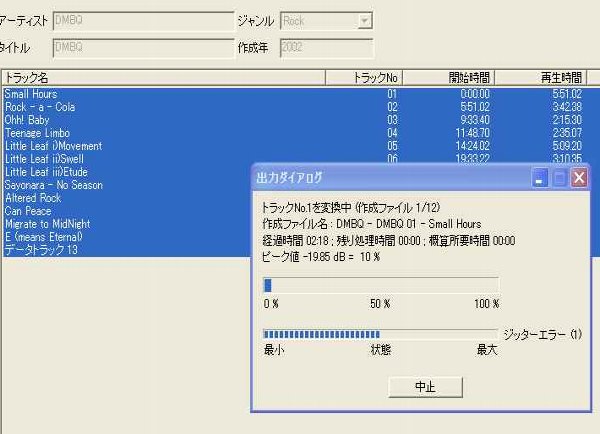Click the アーティスト field containing DMBQ

pyautogui.click(x=139, y=20)
